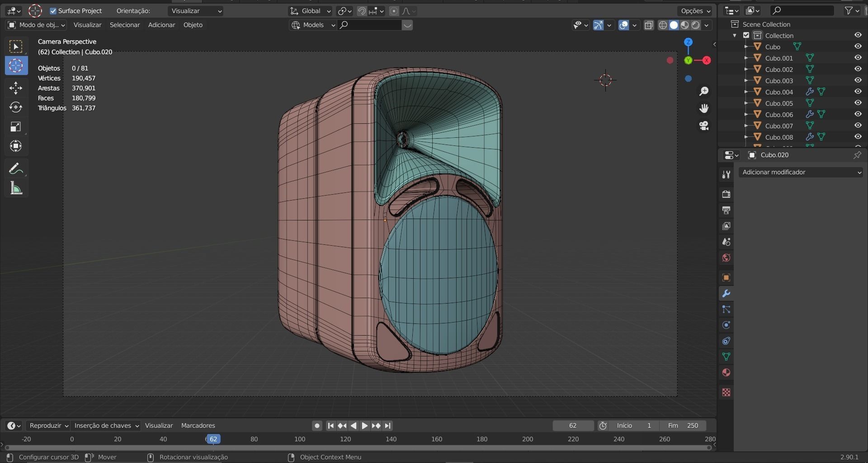This screenshot has width=868, height=463.
Task: Open Object Properties tab
Action: click(x=726, y=277)
